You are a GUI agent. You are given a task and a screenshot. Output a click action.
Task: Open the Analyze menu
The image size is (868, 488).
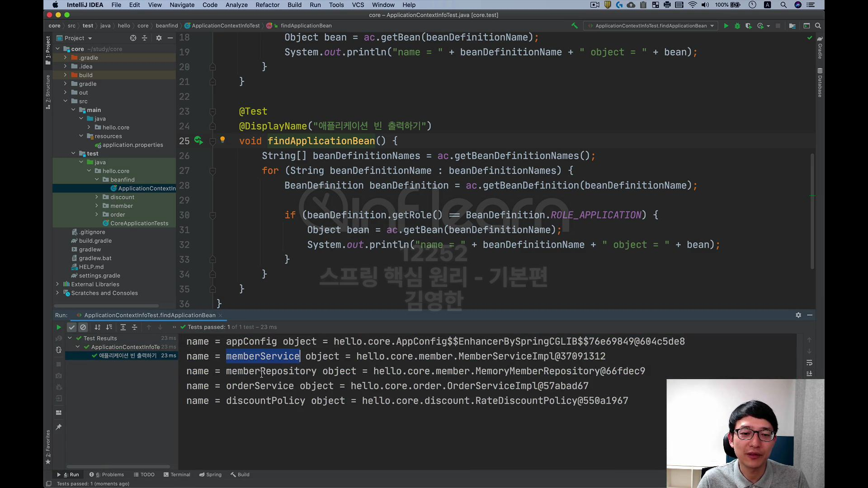pos(236,5)
